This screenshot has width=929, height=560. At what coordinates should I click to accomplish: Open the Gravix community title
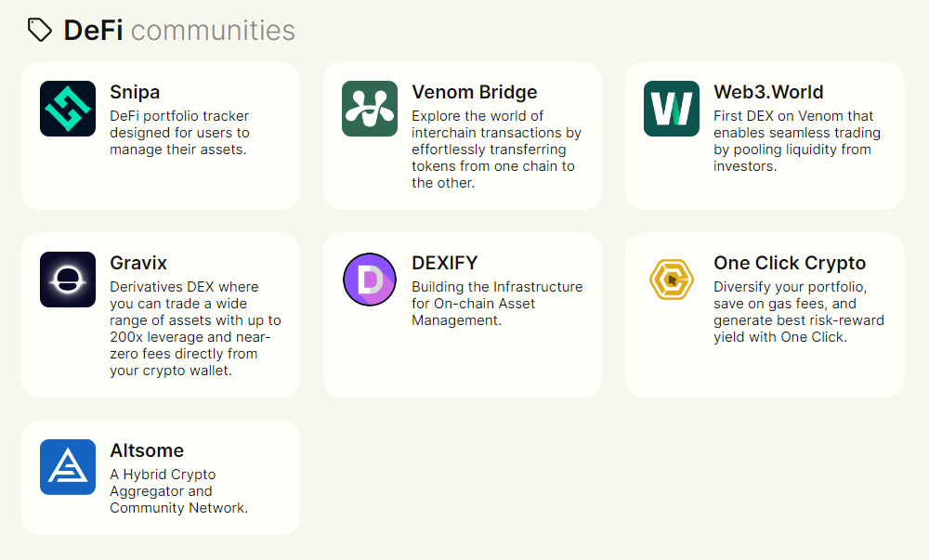pos(138,263)
